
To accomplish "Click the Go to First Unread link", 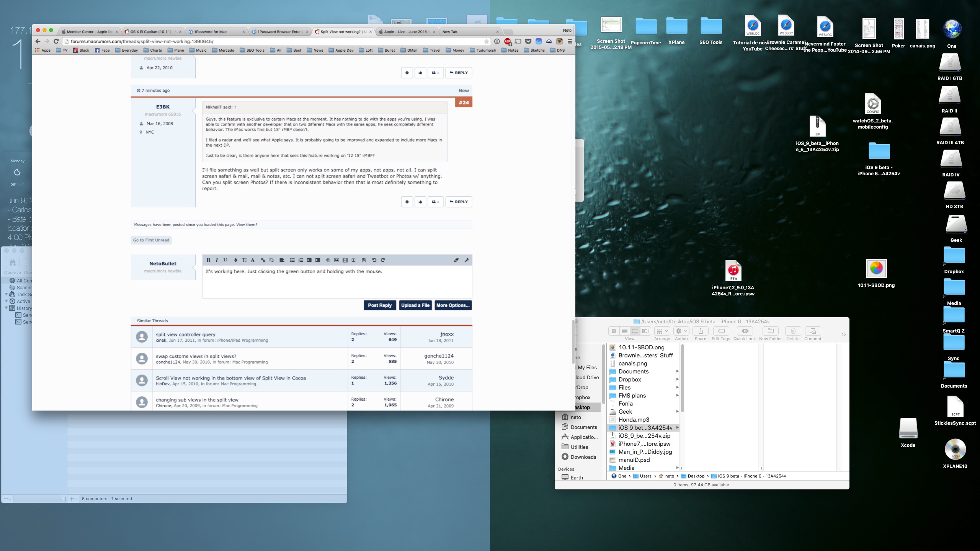I will point(151,240).
